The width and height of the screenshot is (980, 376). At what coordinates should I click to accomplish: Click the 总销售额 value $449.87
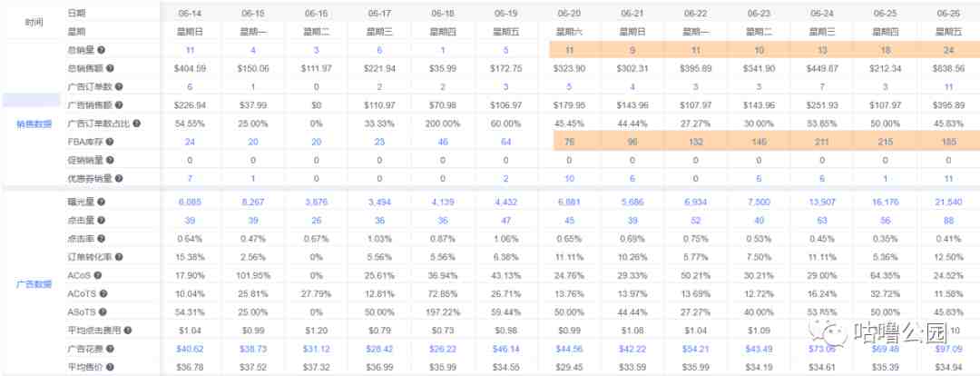click(820, 68)
